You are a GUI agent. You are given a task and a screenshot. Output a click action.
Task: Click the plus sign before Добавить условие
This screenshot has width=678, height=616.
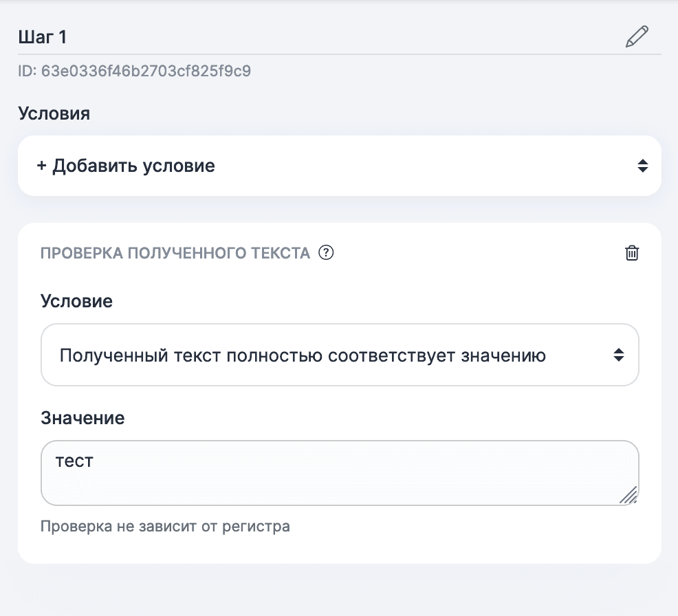(x=41, y=166)
